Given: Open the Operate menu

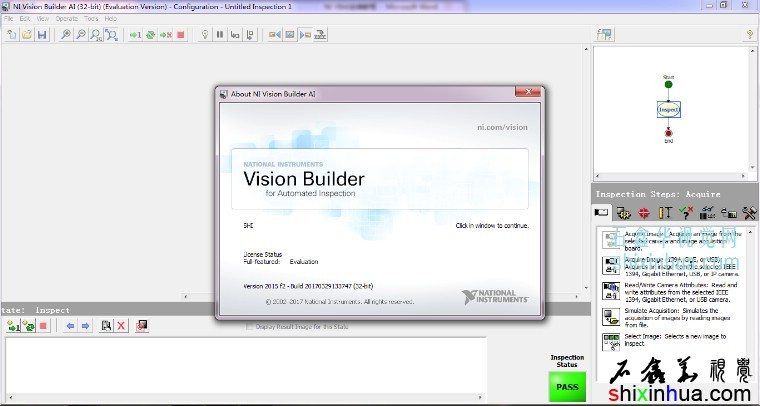Looking at the screenshot, I should pos(66,18).
